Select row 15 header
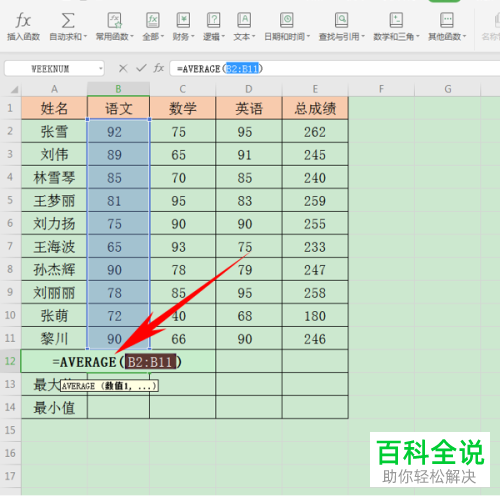 (10, 430)
